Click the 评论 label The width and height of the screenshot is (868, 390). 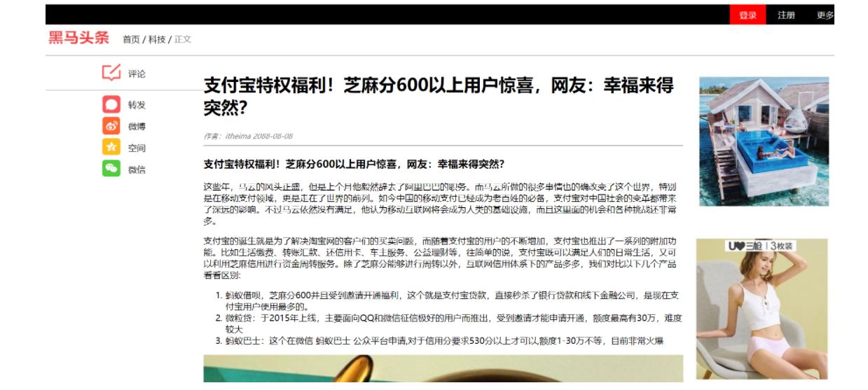[137, 74]
